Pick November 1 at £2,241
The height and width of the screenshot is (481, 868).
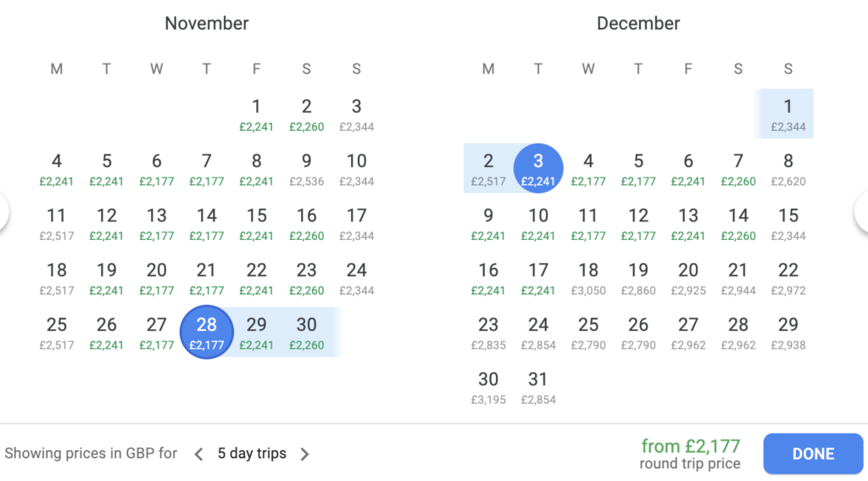click(256, 115)
